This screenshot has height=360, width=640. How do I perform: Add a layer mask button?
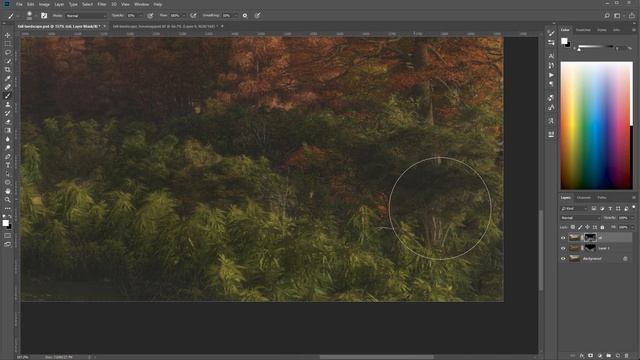(591, 356)
